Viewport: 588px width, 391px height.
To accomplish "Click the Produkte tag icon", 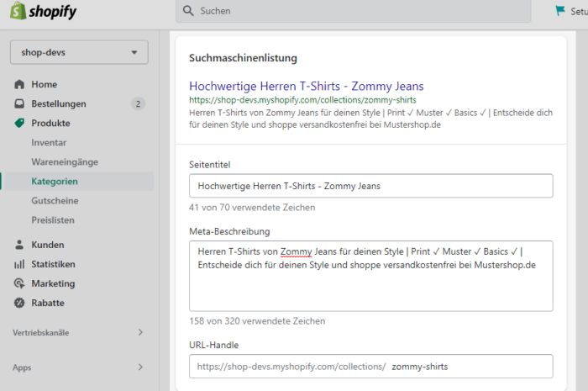I will click(x=19, y=123).
